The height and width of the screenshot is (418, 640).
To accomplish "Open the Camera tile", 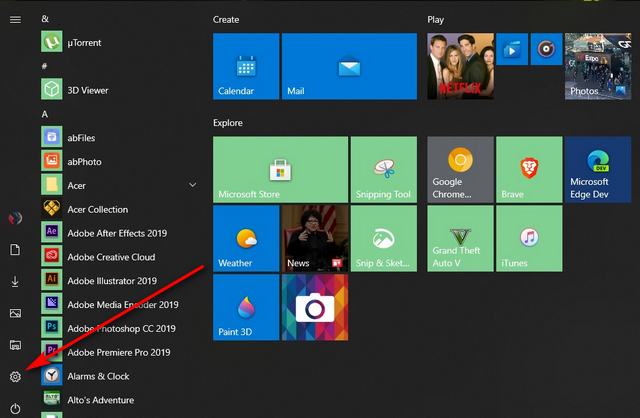I will point(315,307).
